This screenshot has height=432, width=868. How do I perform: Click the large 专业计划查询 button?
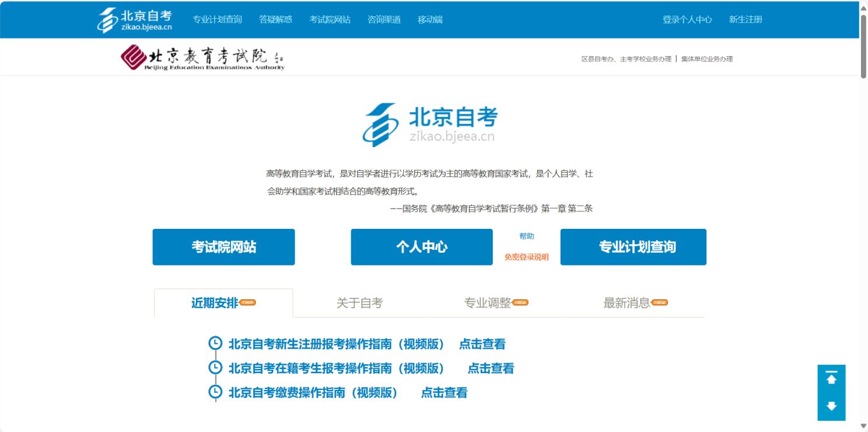(633, 247)
